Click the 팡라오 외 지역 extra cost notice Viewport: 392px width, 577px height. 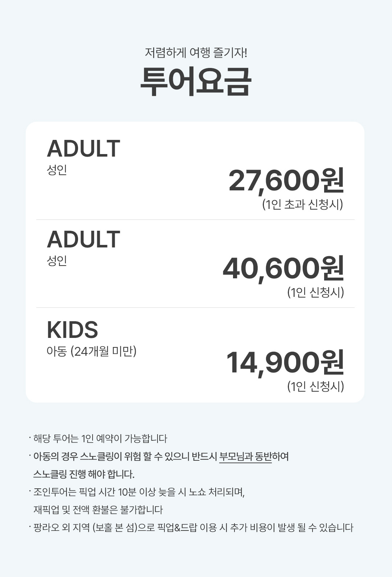tap(193, 528)
